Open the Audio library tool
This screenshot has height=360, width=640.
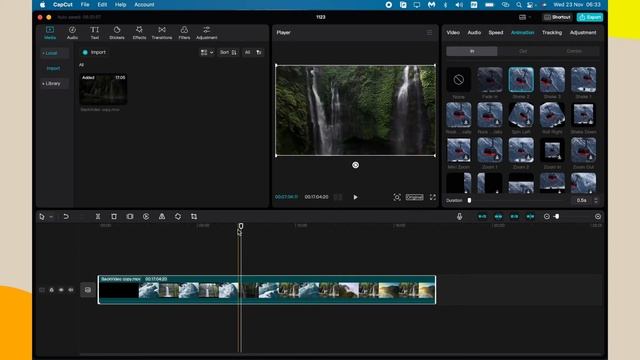(72, 33)
